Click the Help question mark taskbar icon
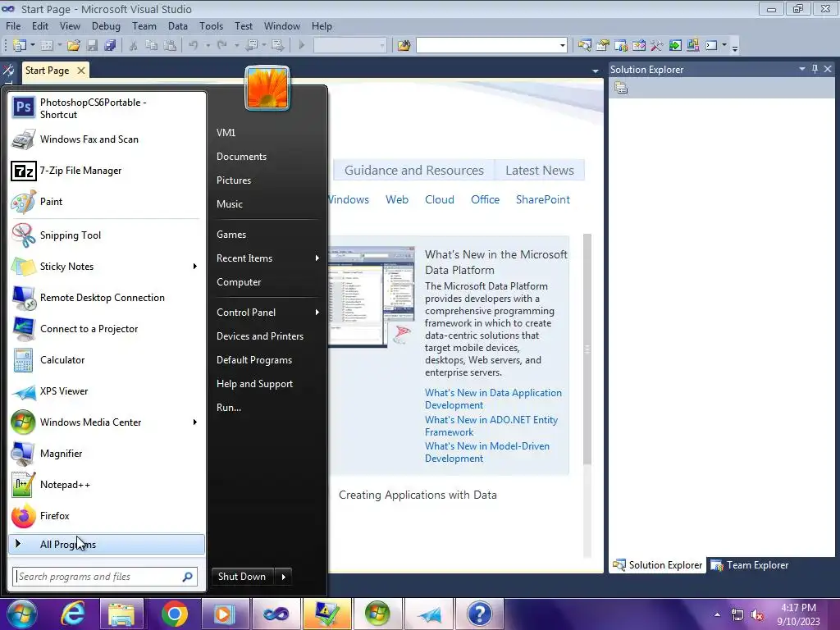Image resolution: width=840 pixels, height=630 pixels. [x=479, y=614]
